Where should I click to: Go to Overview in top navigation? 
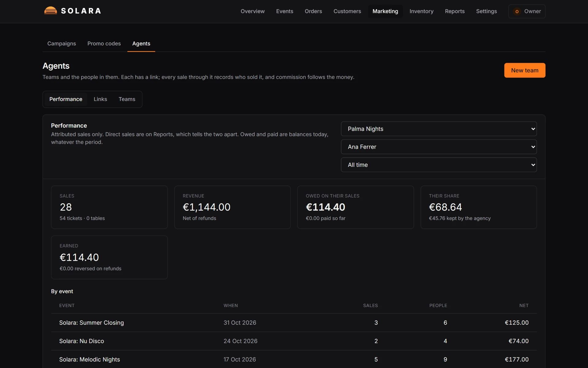tap(252, 11)
